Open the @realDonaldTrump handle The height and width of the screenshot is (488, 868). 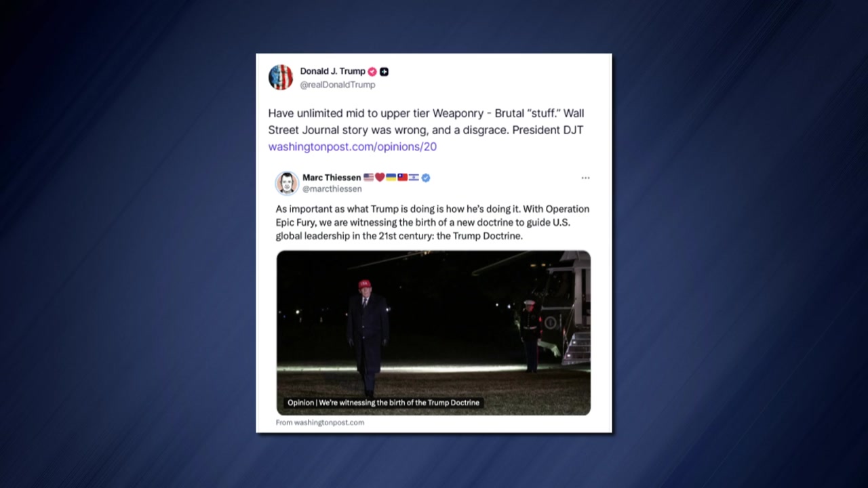338,85
